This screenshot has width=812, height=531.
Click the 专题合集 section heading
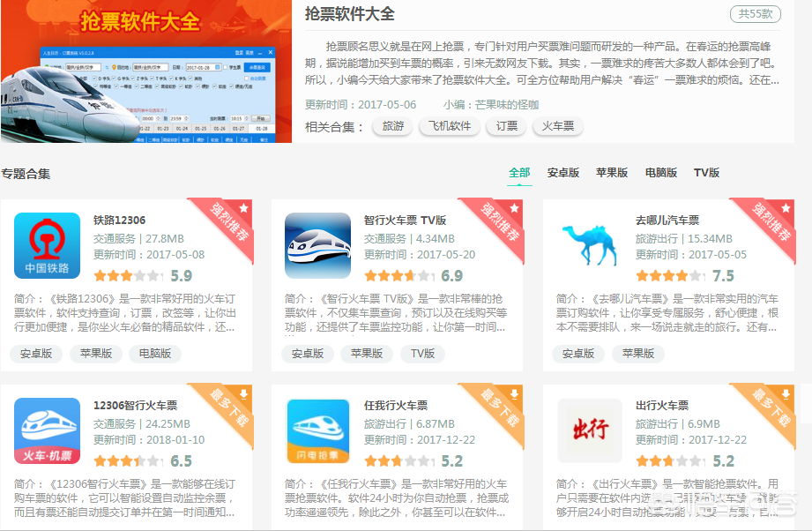pyautogui.click(x=26, y=174)
